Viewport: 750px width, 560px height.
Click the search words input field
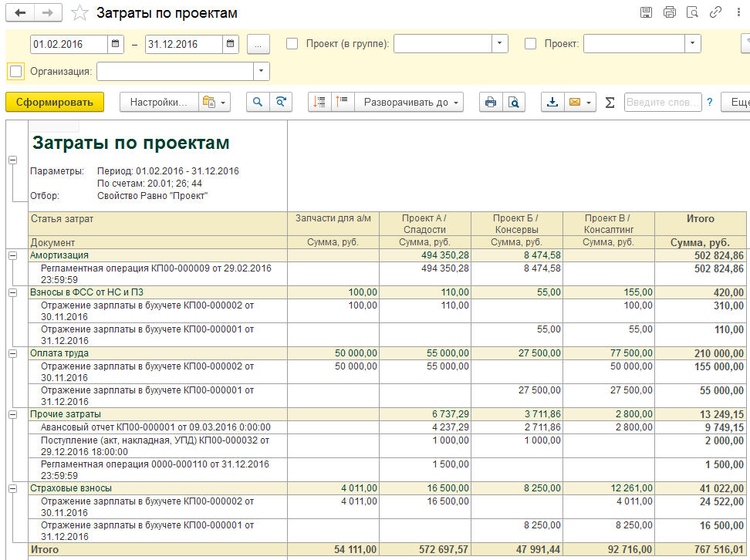coord(663,102)
